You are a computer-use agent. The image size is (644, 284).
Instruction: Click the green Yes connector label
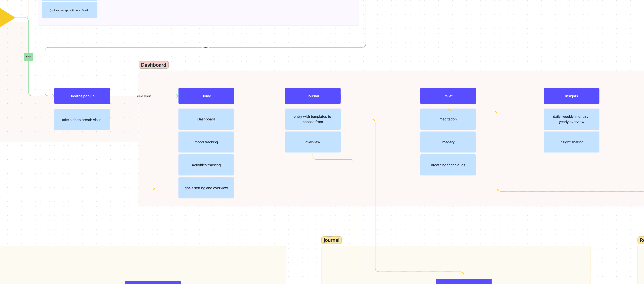28,57
